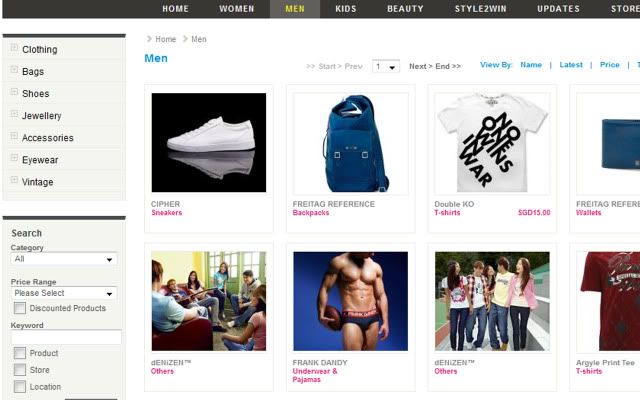
Task: Expand the Vintage category plus icon
Action: coord(14,180)
